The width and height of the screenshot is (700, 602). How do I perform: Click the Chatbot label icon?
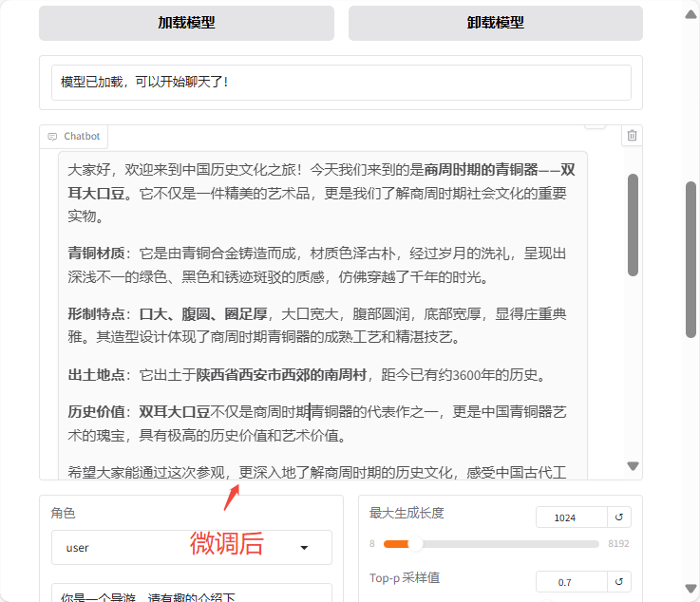[x=52, y=137]
